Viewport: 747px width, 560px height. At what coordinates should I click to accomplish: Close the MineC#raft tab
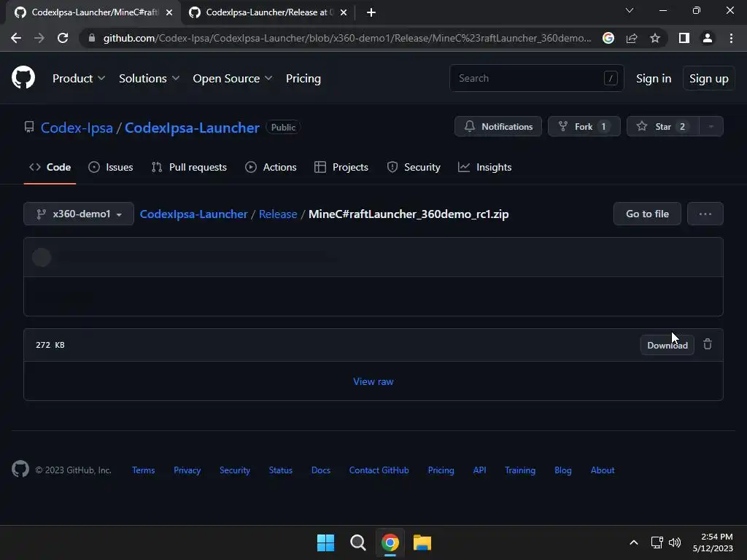[169, 12]
